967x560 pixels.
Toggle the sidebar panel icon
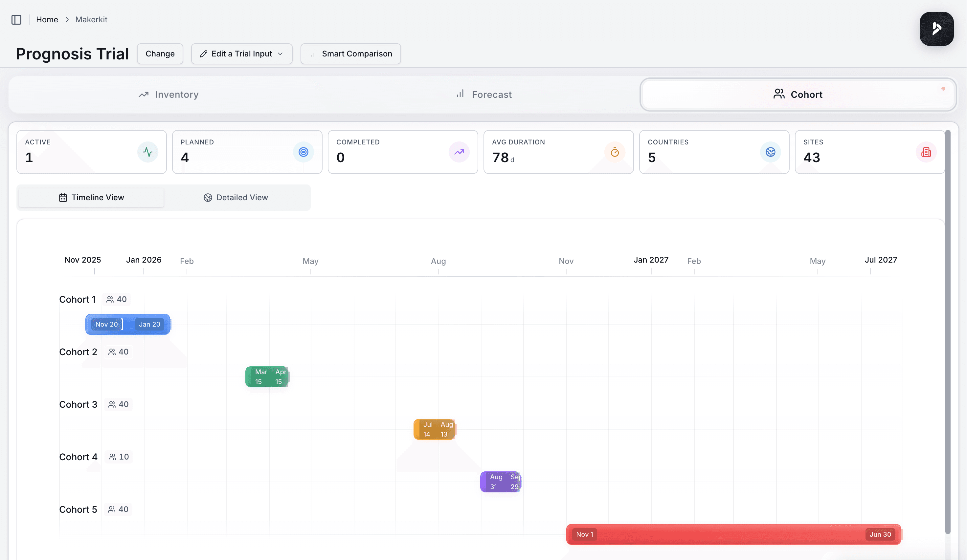tap(16, 20)
